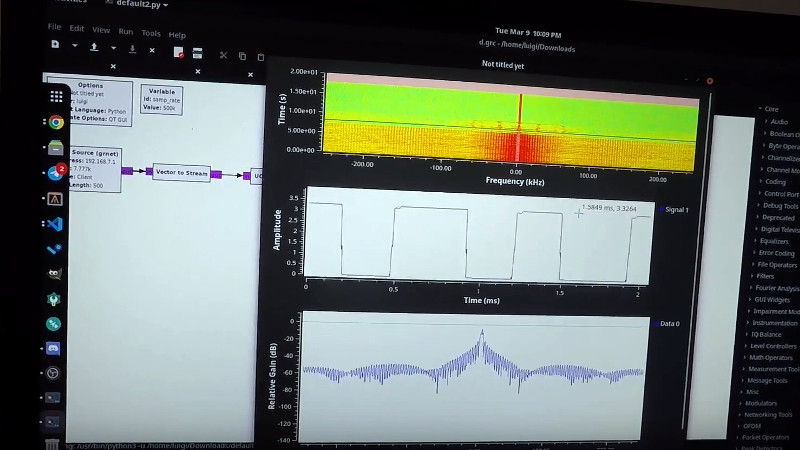
Task: Select the cut scissors icon
Action: (x=223, y=56)
